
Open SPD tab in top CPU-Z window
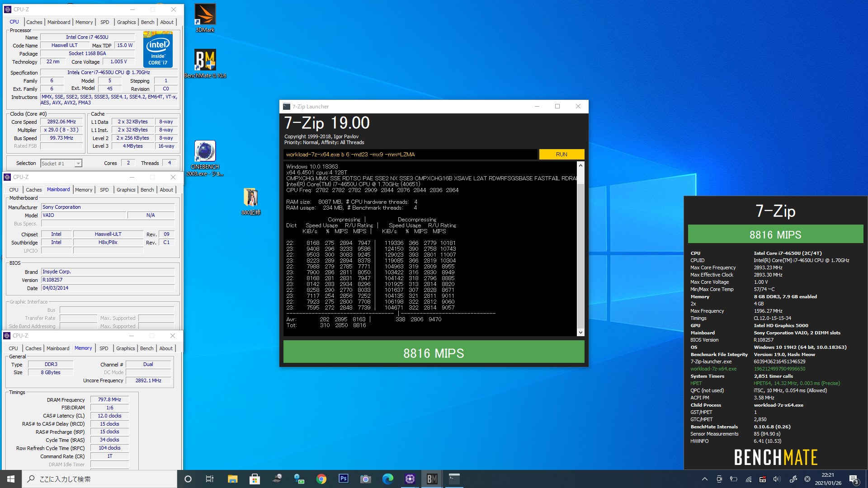pyautogui.click(x=105, y=22)
